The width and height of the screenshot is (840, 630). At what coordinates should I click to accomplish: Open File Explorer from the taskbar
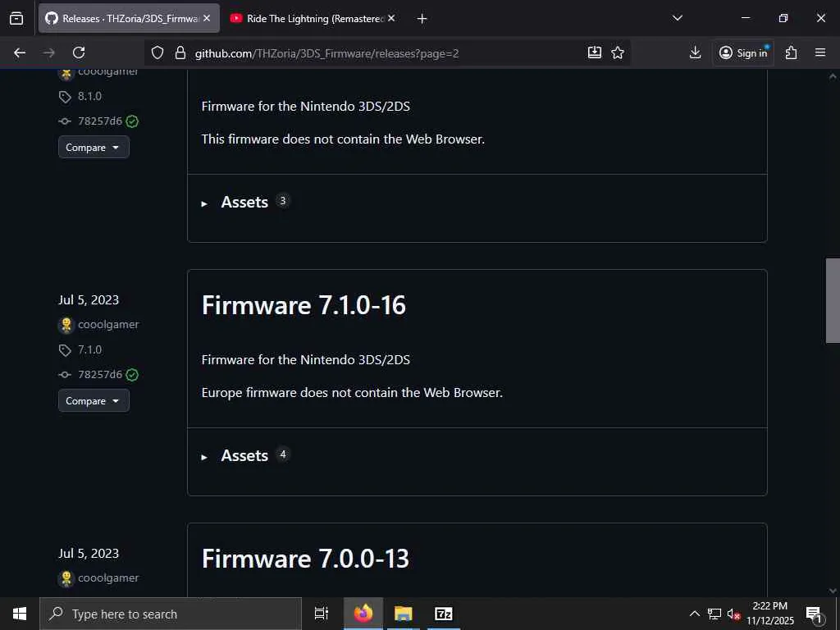(x=403, y=614)
